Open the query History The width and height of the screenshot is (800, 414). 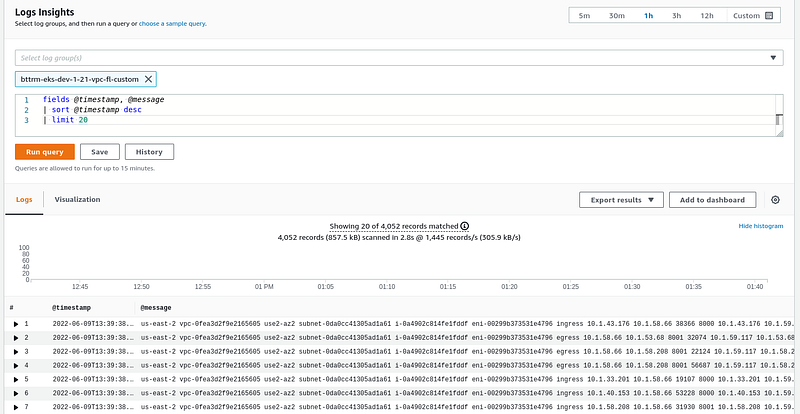tap(149, 152)
